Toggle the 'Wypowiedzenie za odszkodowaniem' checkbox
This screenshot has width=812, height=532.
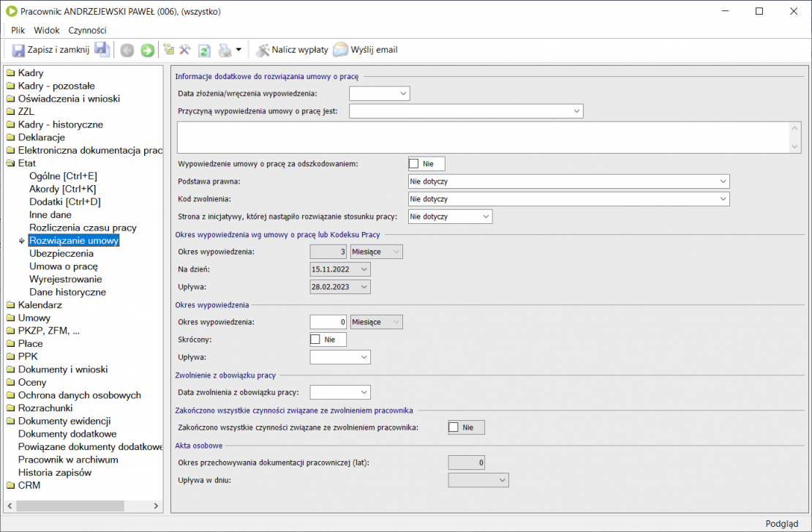414,164
